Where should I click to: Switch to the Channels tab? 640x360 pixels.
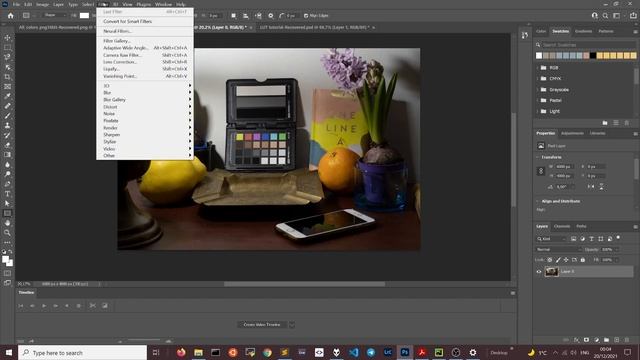point(562,226)
